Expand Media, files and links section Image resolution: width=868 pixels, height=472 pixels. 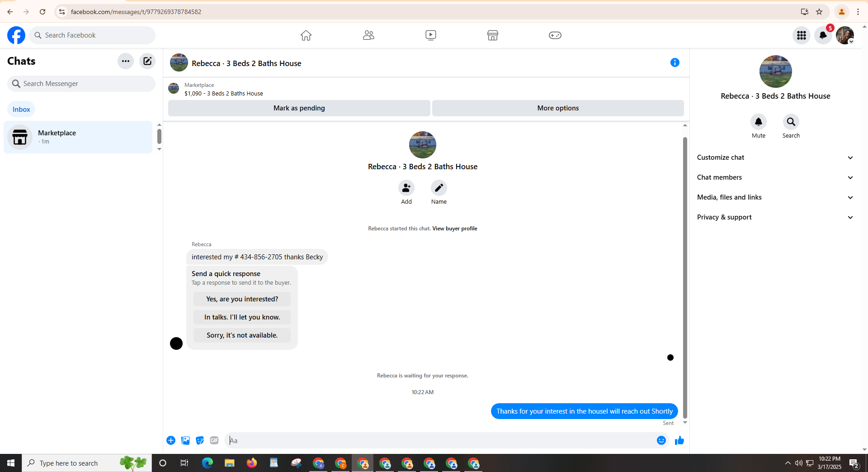(775, 197)
